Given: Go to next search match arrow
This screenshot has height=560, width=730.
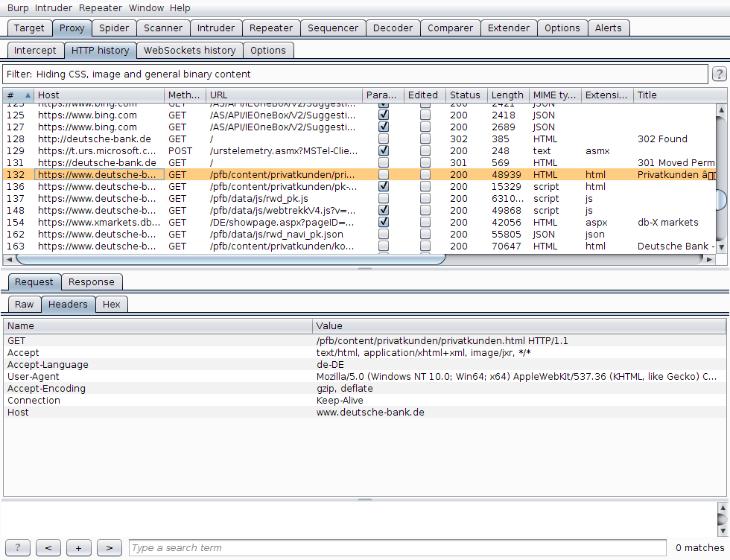Looking at the screenshot, I should click(x=109, y=548).
